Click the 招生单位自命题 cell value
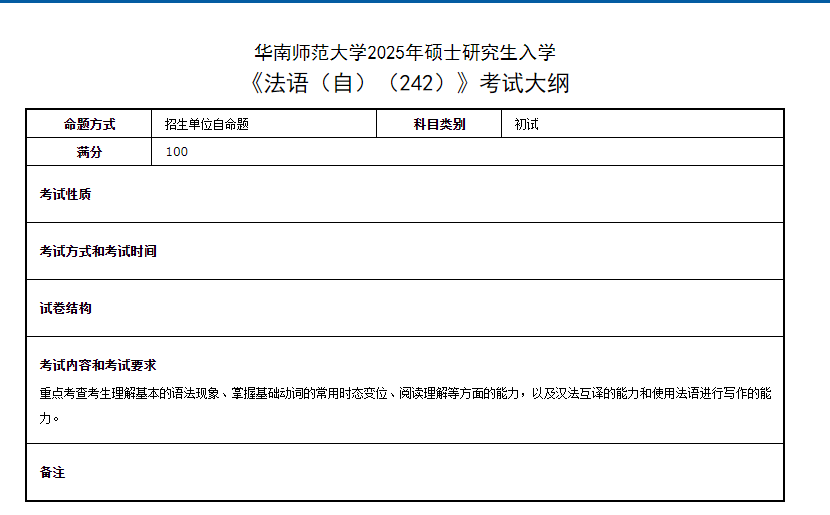830x515 pixels. (x=206, y=124)
